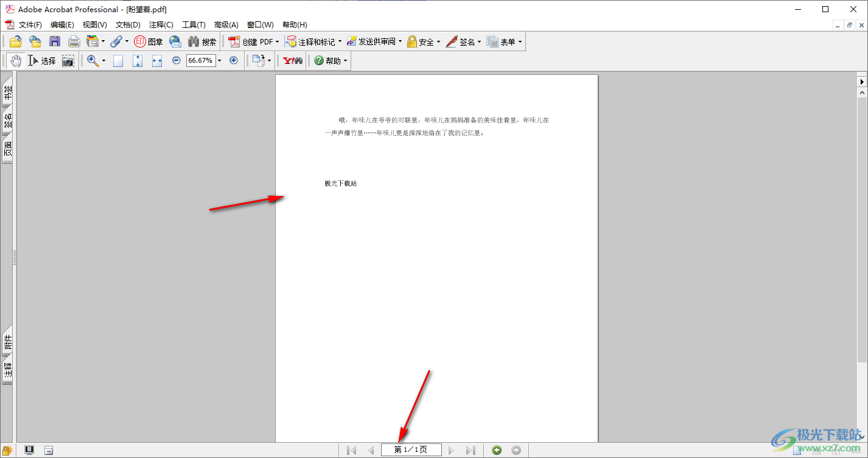The height and width of the screenshot is (458, 868).
Task: Toggle the text Select (选择) tool
Action: click(42, 61)
